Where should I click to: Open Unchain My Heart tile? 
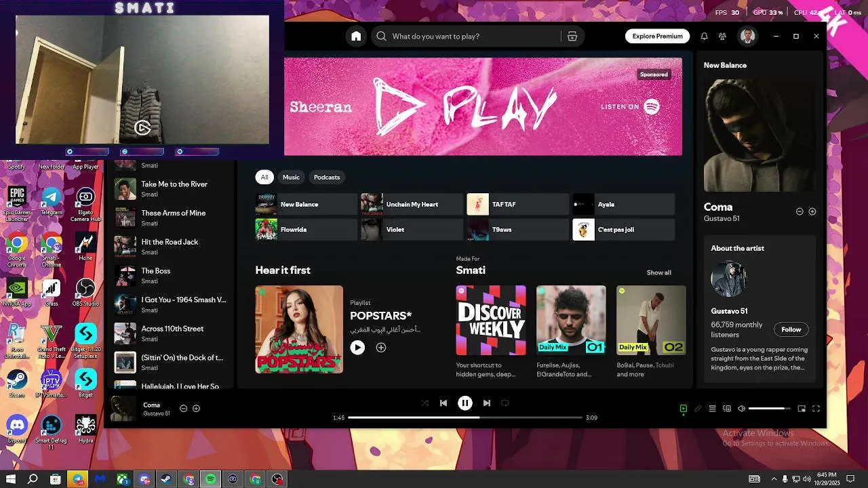412,204
